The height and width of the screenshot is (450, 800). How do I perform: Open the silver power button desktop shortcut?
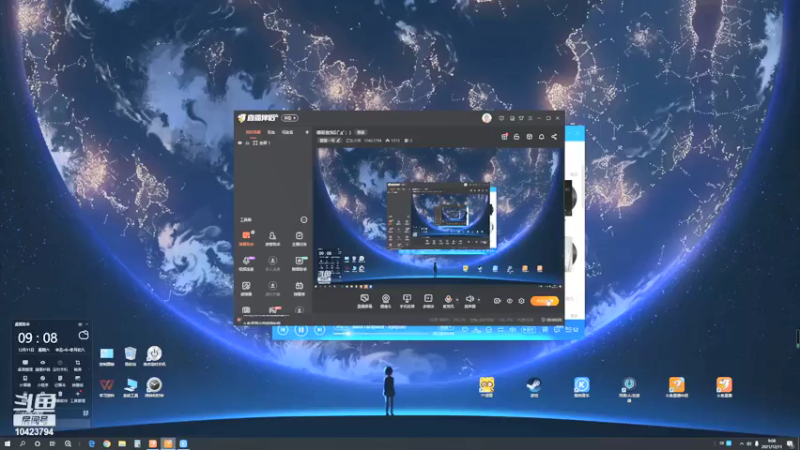[x=154, y=356]
